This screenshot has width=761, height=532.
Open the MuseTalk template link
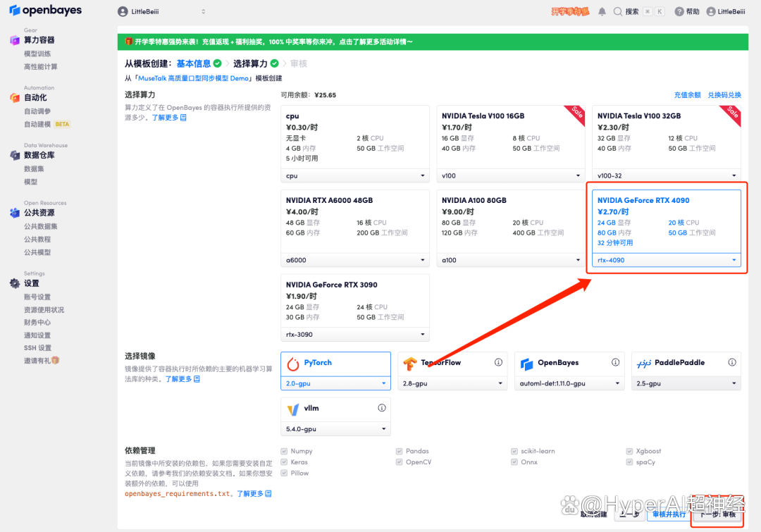[193, 78]
